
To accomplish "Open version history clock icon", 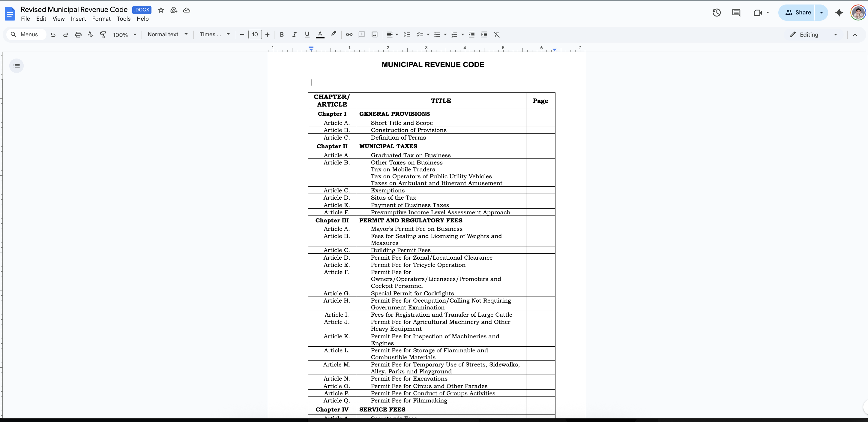I will point(717,13).
